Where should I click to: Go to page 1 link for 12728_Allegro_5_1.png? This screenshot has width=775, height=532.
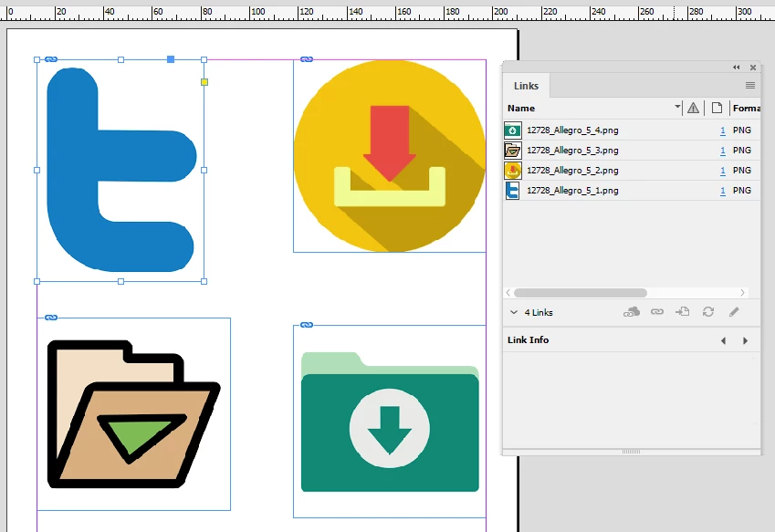pos(723,190)
